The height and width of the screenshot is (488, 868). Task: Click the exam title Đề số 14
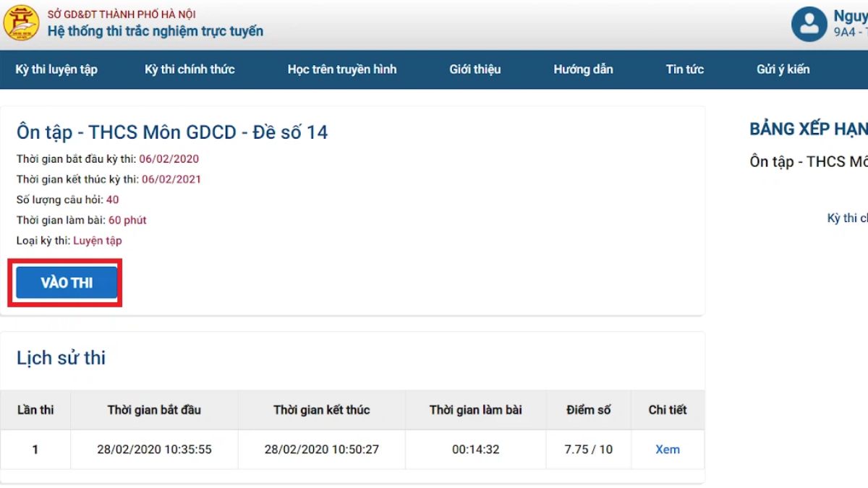click(x=172, y=132)
